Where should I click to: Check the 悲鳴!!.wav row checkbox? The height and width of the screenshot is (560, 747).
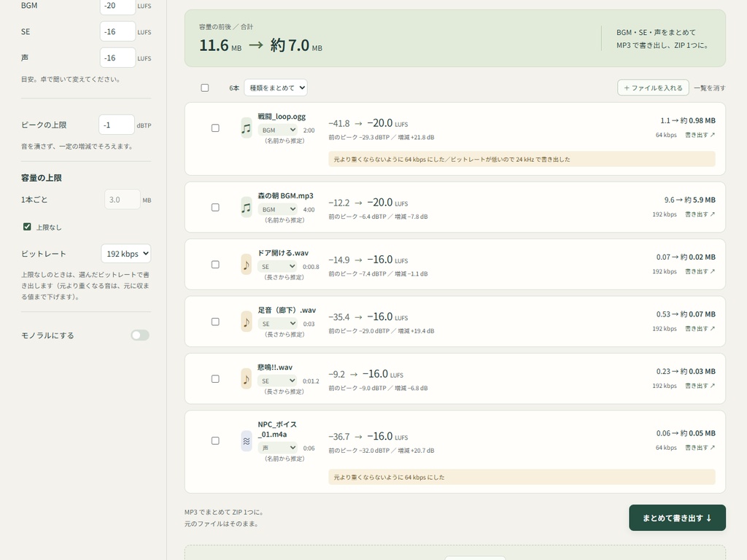(215, 379)
